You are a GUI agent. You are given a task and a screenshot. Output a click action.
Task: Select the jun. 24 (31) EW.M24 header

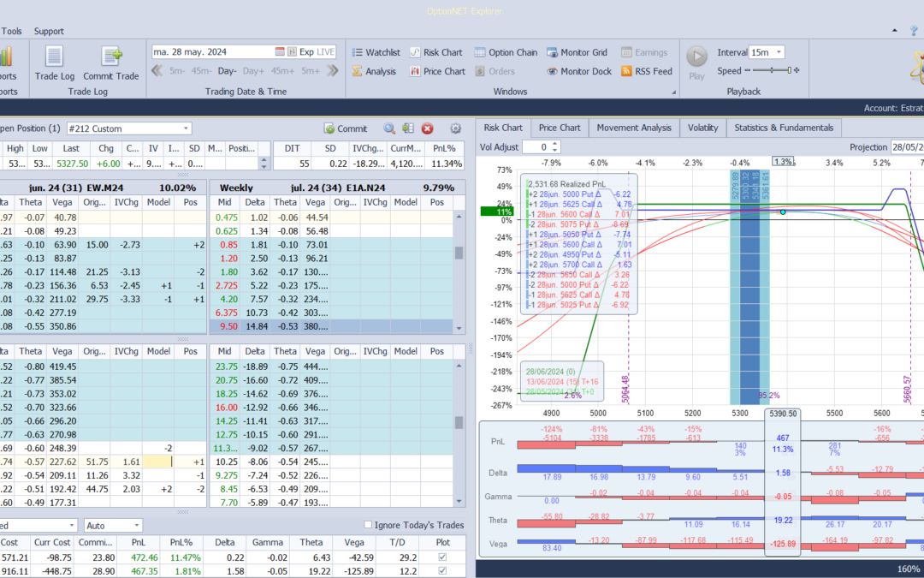click(104, 188)
